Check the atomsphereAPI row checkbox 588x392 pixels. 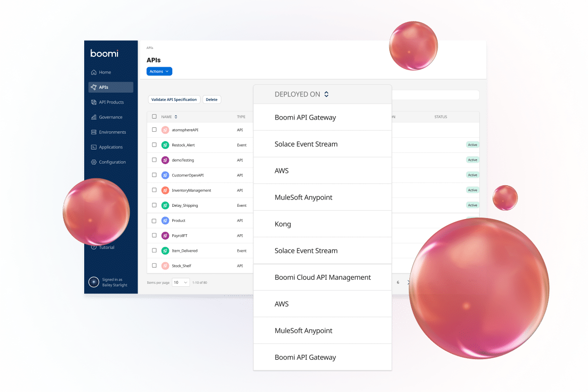[154, 130]
